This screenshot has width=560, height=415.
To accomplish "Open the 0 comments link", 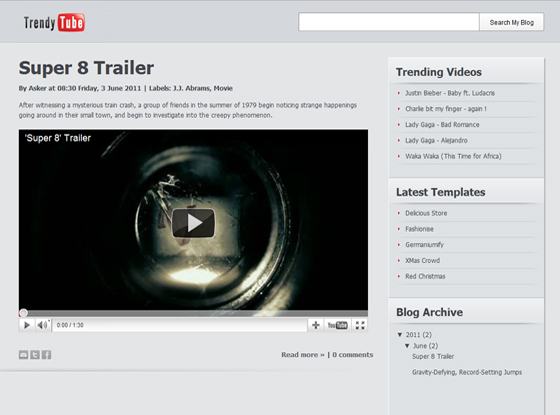I will tap(353, 355).
